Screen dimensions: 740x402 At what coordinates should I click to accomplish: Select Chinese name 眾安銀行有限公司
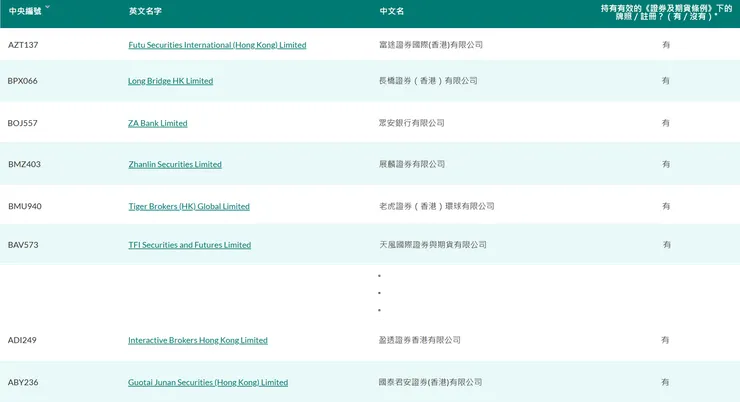[x=412, y=123]
